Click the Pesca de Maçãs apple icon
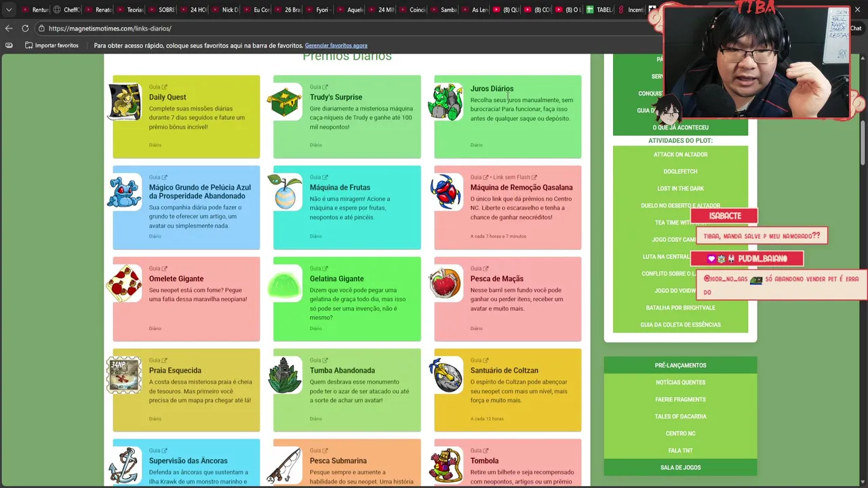This screenshot has height=488, width=868. tap(446, 283)
